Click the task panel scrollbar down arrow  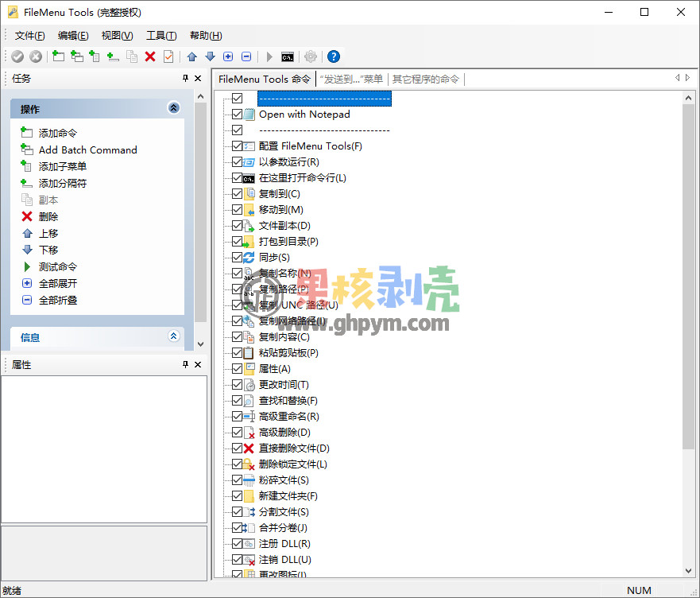point(200,344)
